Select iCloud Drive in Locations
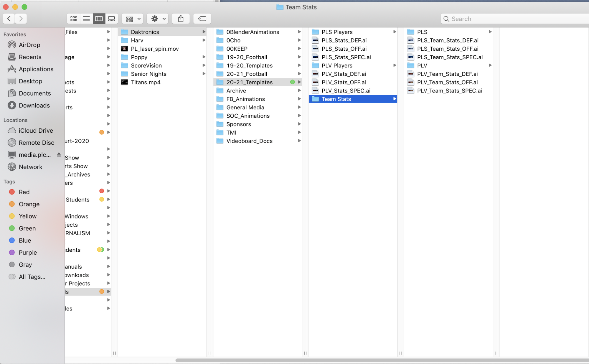The image size is (589, 364). coord(36,130)
